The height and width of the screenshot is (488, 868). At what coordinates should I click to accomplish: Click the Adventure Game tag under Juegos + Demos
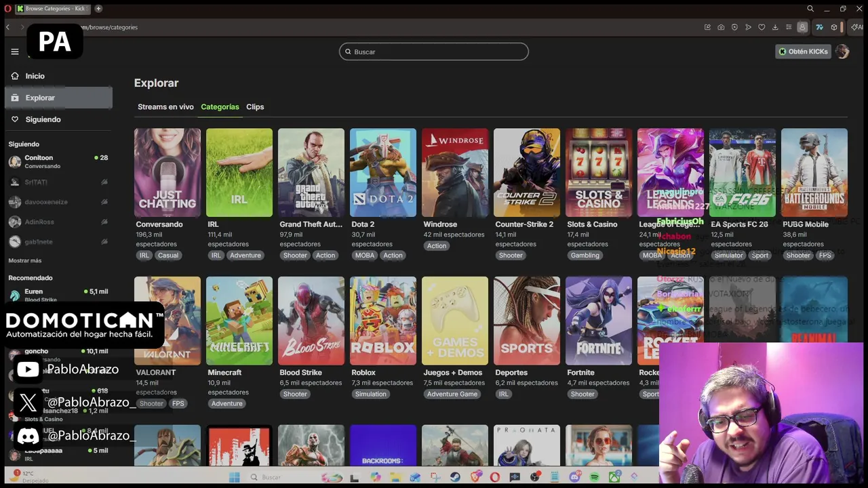pos(452,394)
